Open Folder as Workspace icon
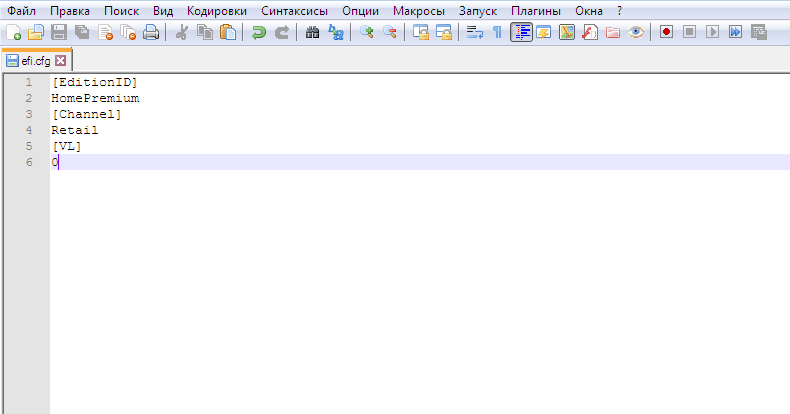Viewport: 790px width, 414px height. 613,33
